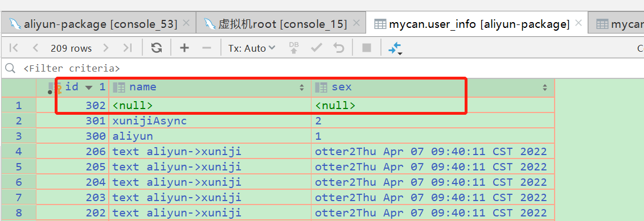Add a new row with plus icon

pos(184,48)
